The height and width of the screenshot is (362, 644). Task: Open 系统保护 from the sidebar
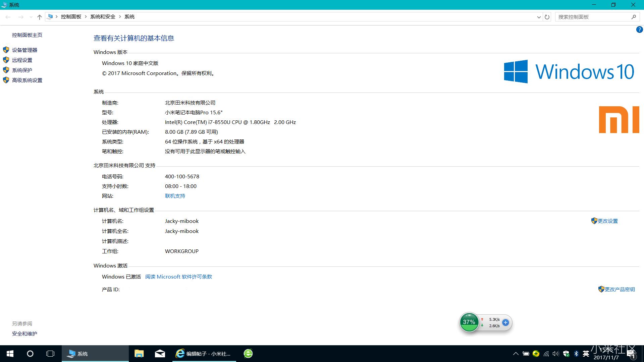point(22,70)
